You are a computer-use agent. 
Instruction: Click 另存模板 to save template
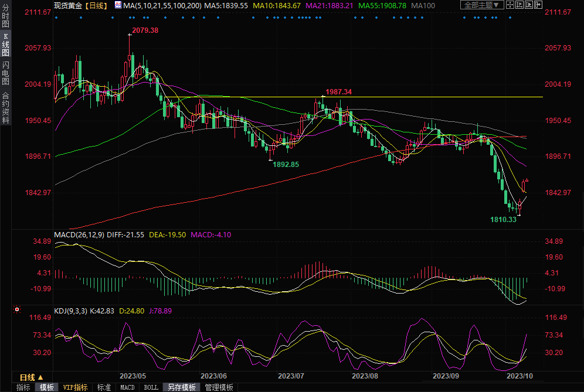(x=182, y=387)
